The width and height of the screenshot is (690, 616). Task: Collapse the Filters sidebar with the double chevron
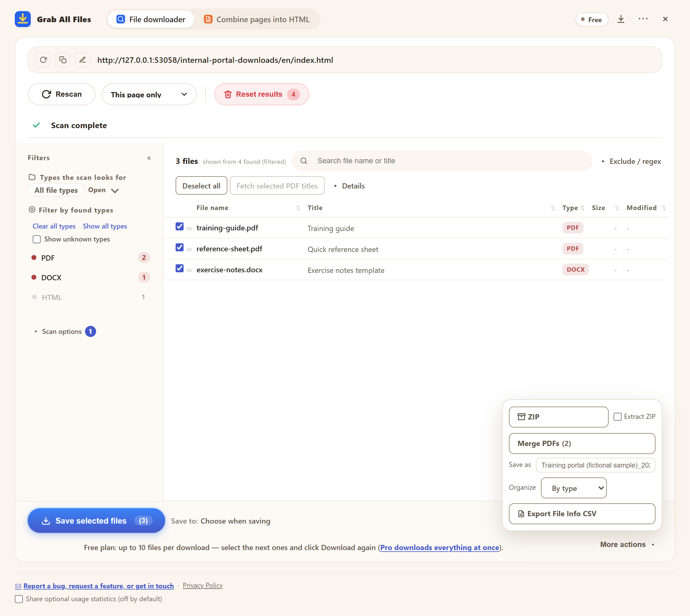149,158
